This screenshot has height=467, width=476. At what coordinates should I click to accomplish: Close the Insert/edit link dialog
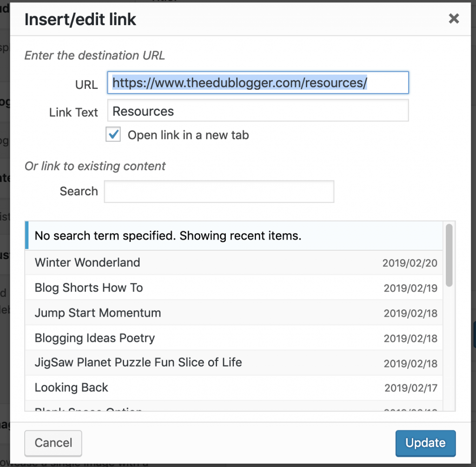[x=454, y=19]
